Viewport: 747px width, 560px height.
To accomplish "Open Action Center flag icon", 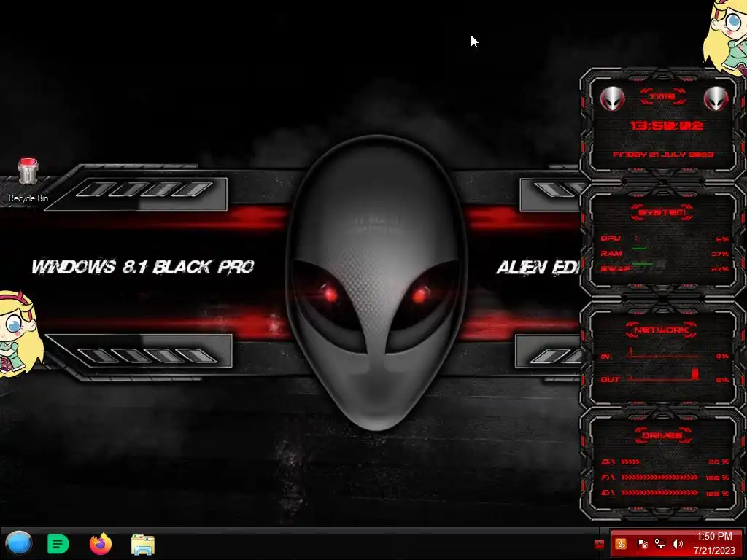I will 642,544.
